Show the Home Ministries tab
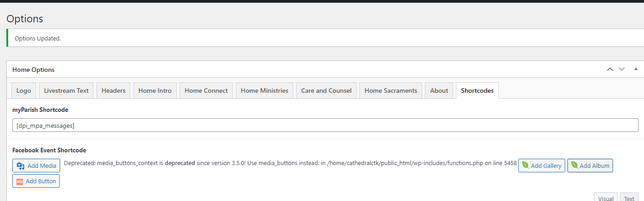The width and height of the screenshot is (644, 201). (x=264, y=90)
